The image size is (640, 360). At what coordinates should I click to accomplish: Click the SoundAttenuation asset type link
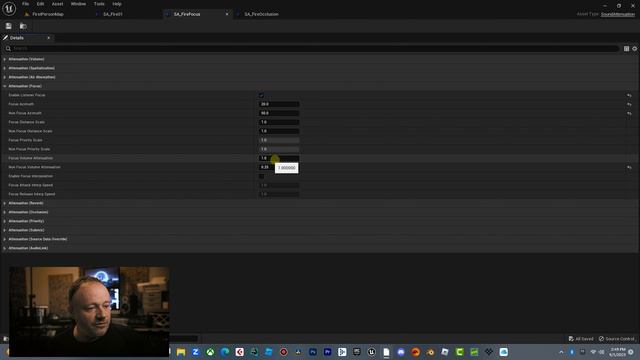click(618, 14)
